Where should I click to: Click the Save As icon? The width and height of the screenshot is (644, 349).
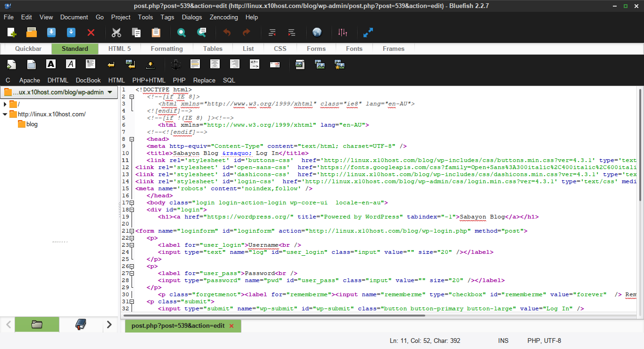(71, 32)
